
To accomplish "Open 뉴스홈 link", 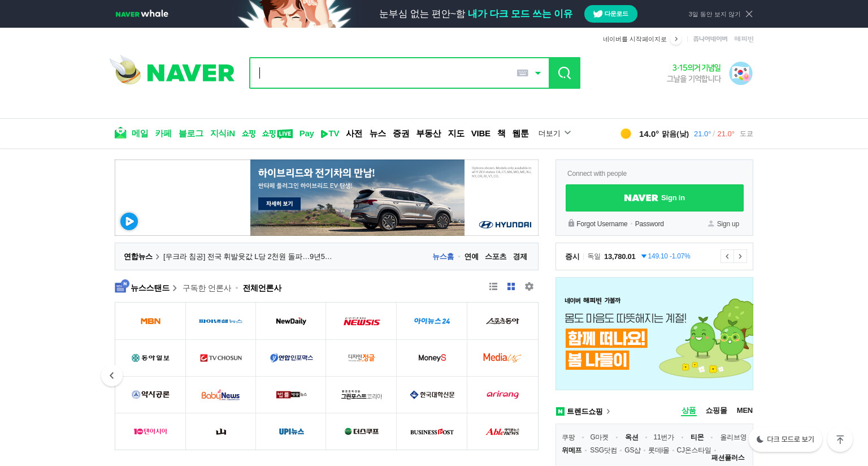I will 443,257.
